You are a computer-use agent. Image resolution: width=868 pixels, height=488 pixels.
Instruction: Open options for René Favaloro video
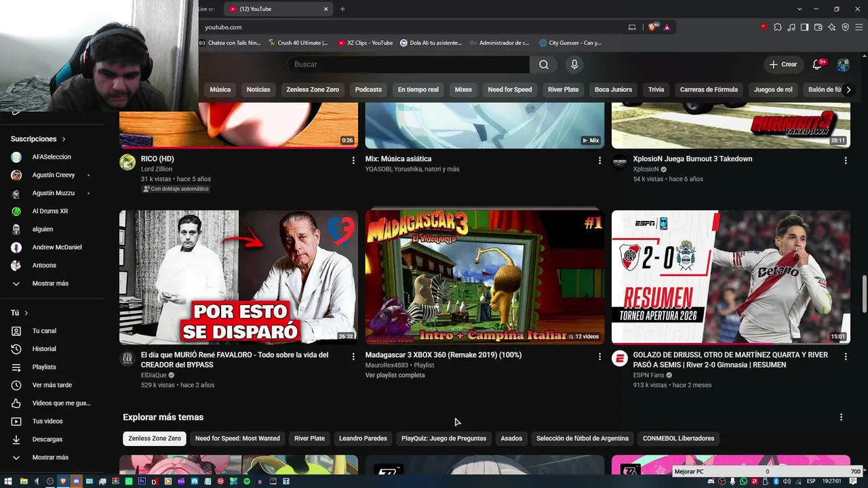coord(353,357)
